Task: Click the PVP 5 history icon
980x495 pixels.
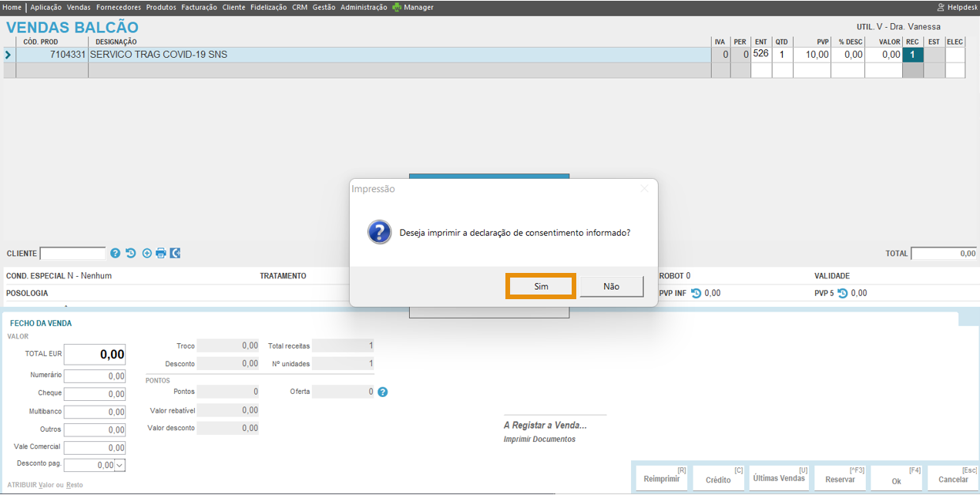Action: point(842,293)
